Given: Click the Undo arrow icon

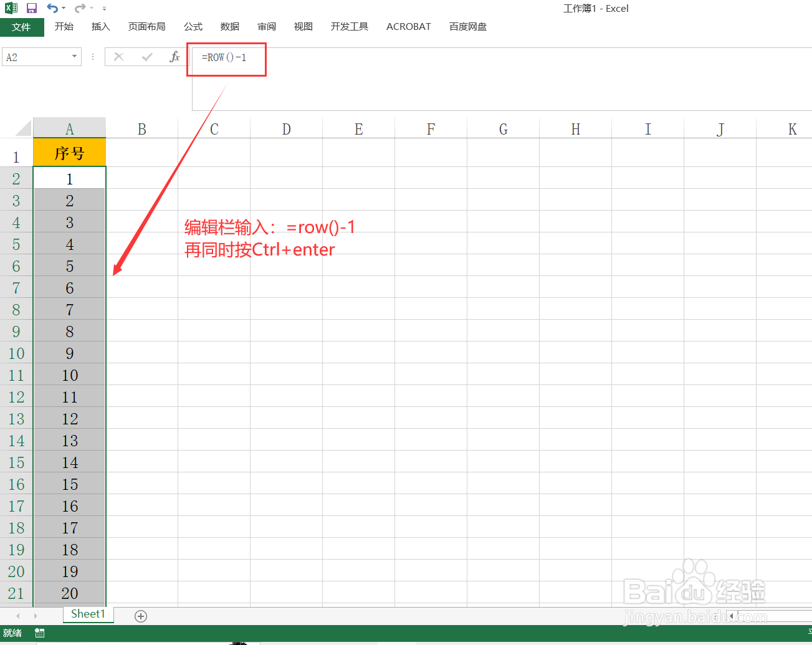Looking at the screenshot, I should coord(52,8).
